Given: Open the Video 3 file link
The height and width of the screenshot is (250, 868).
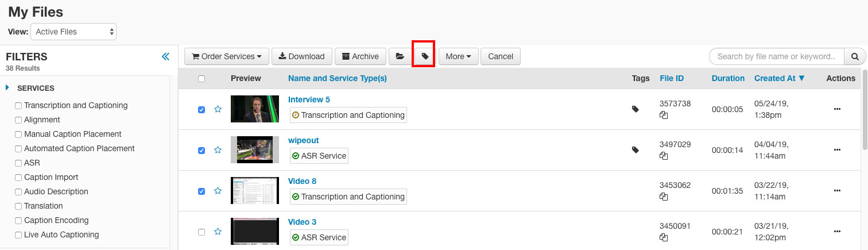Looking at the screenshot, I should tap(302, 222).
